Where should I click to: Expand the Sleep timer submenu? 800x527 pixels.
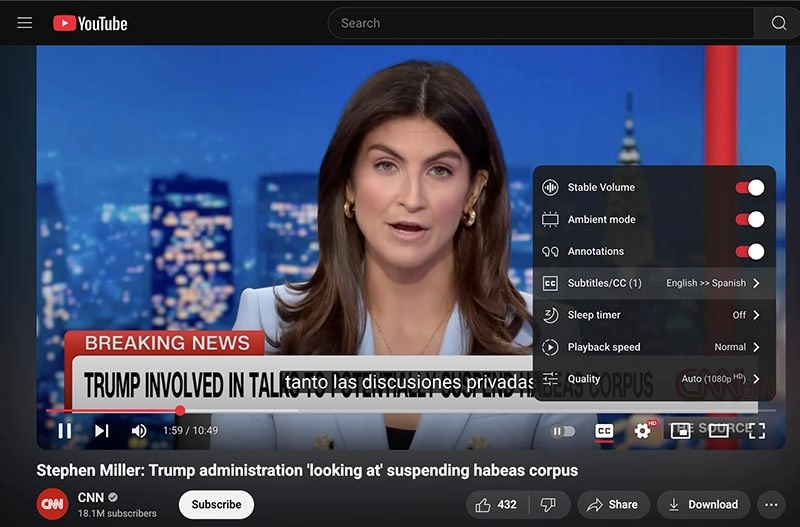coord(654,315)
